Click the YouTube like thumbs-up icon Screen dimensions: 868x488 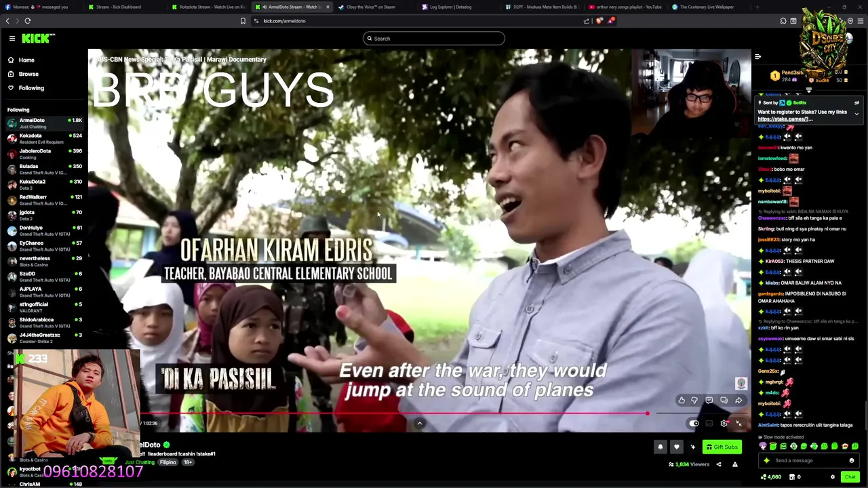click(x=682, y=401)
